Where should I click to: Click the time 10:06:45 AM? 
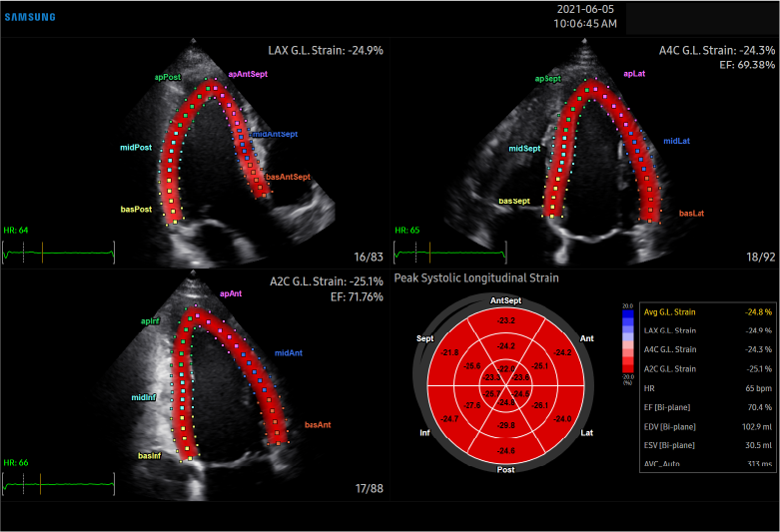tap(585, 24)
